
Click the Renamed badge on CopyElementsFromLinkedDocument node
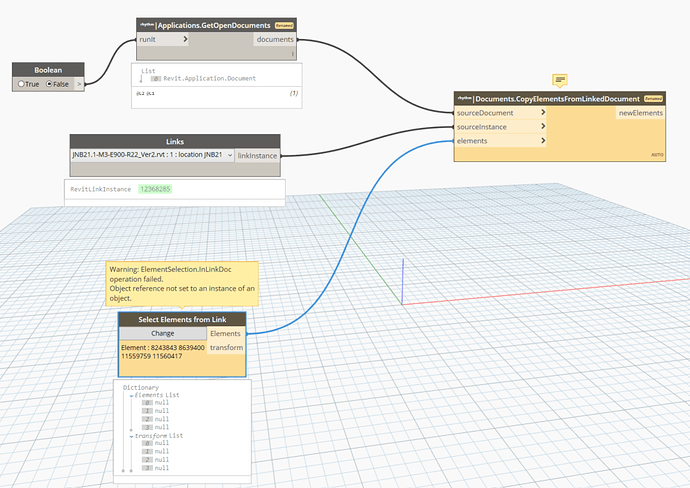[x=655, y=99]
